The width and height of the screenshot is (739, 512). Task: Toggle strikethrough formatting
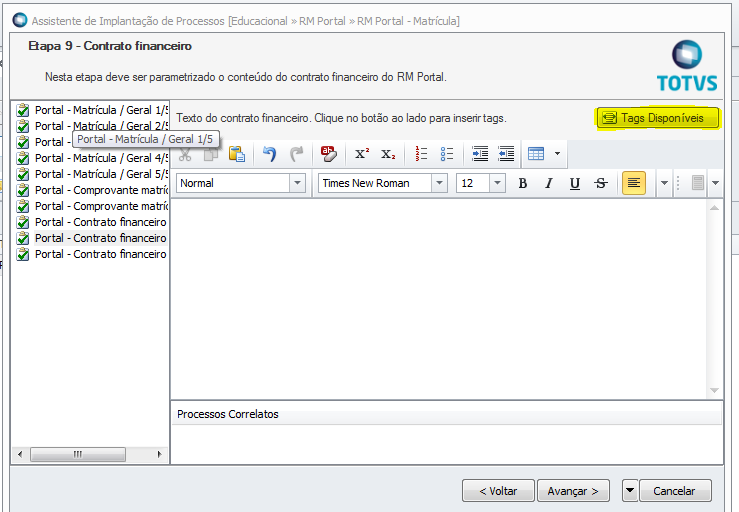pyautogui.click(x=601, y=183)
